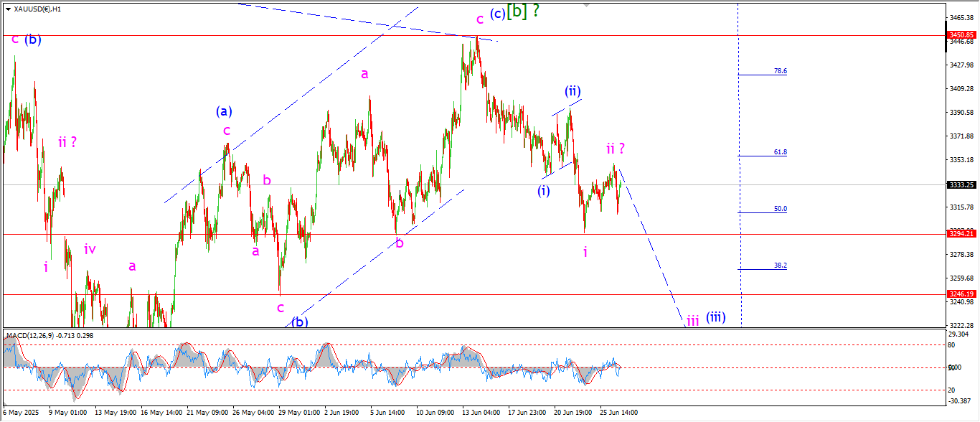Select the 61.8 Fibonacci level label

pos(780,152)
